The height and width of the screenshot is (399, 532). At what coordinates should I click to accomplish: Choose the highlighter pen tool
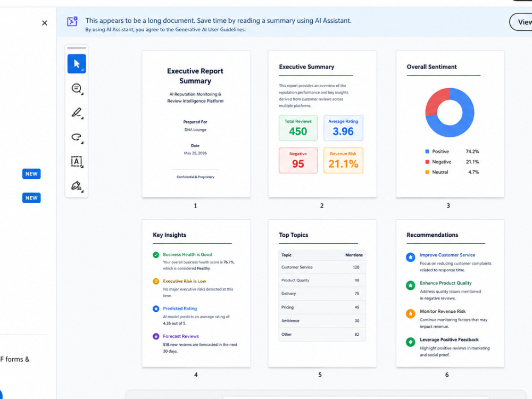click(77, 113)
